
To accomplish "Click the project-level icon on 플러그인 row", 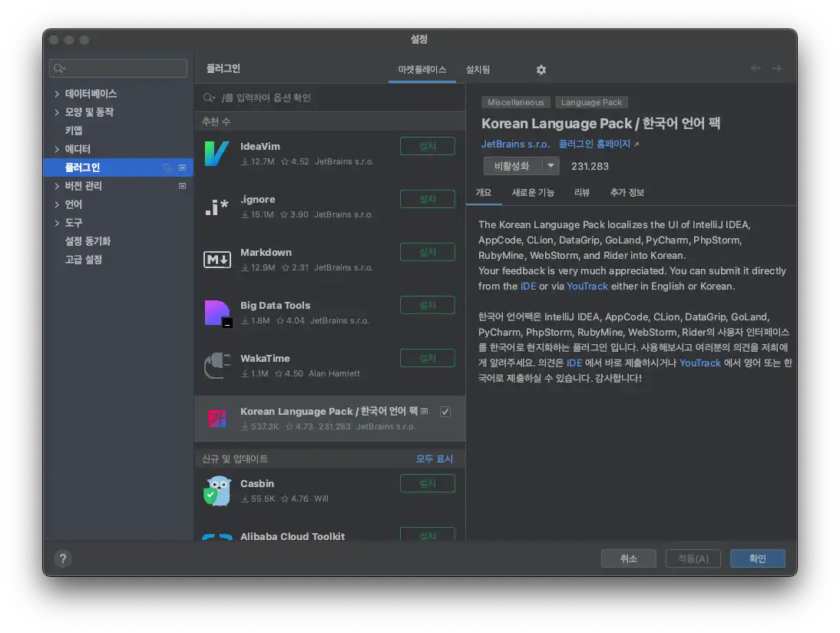I will (x=182, y=167).
